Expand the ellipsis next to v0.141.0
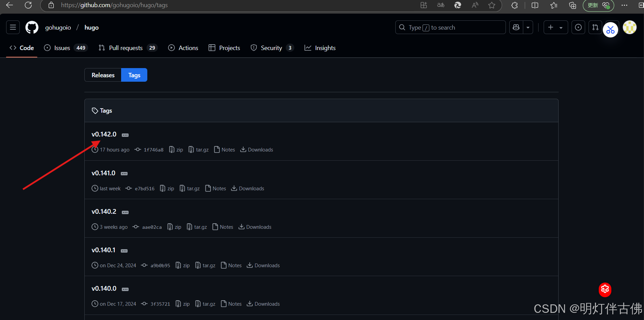The width and height of the screenshot is (644, 320). click(124, 174)
